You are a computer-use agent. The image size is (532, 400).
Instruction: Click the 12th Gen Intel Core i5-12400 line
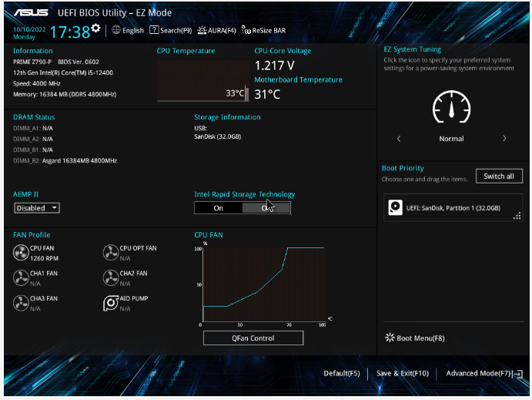click(63, 72)
